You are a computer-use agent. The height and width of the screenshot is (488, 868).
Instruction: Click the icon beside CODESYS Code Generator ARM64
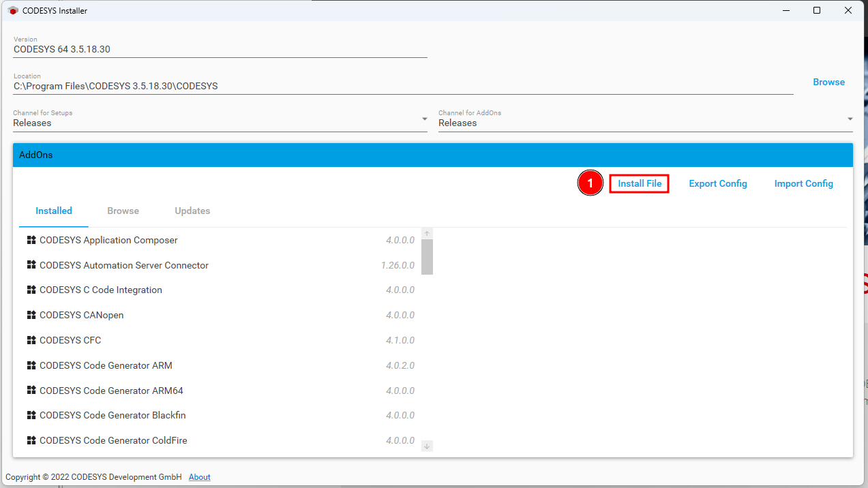point(31,390)
